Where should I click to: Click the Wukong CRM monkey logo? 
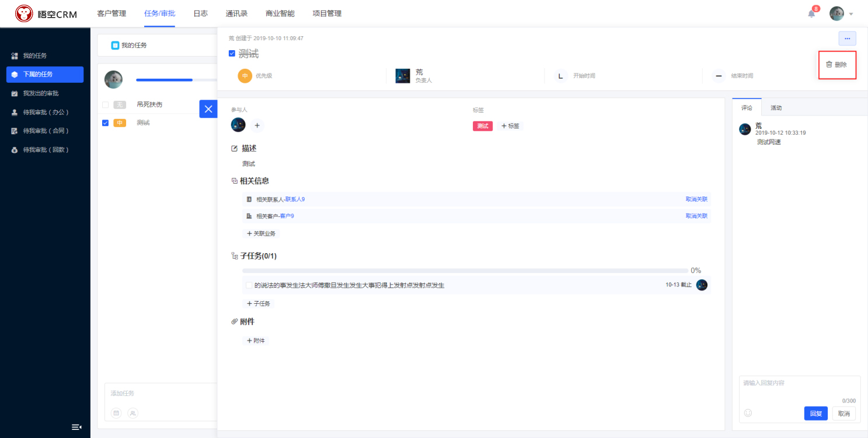(24, 13)
